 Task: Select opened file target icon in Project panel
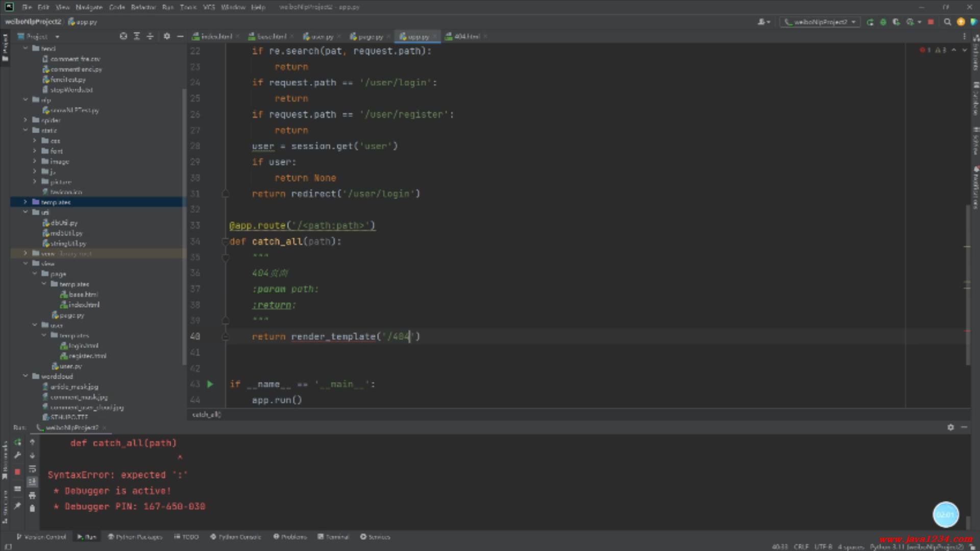point(123,36)
